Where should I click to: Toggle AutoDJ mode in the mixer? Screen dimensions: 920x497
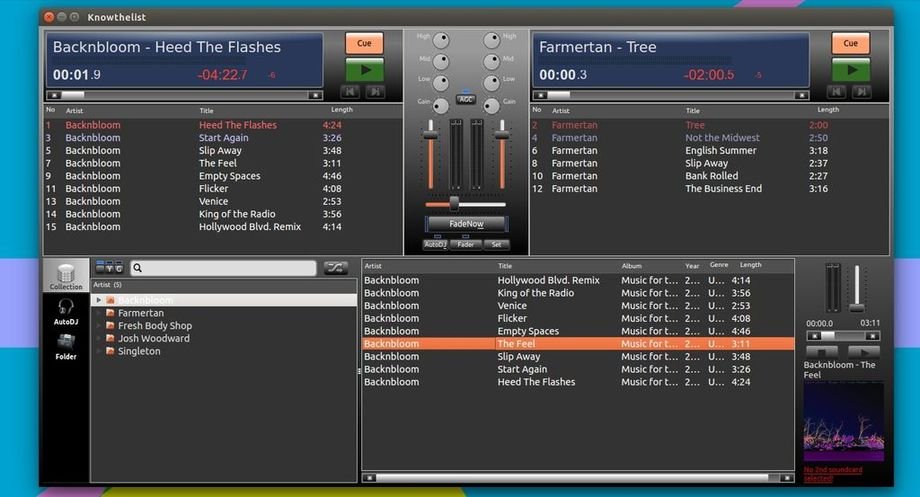tap(435, 244)
